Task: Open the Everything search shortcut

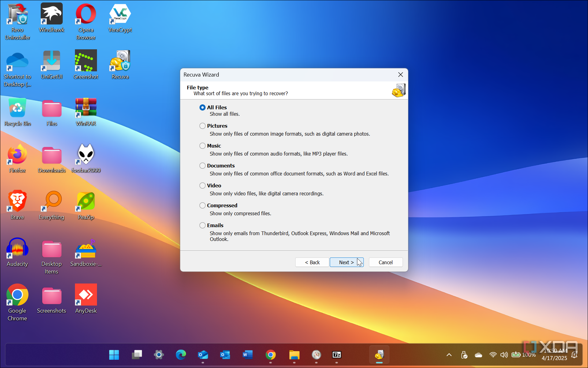Action: 52,205
